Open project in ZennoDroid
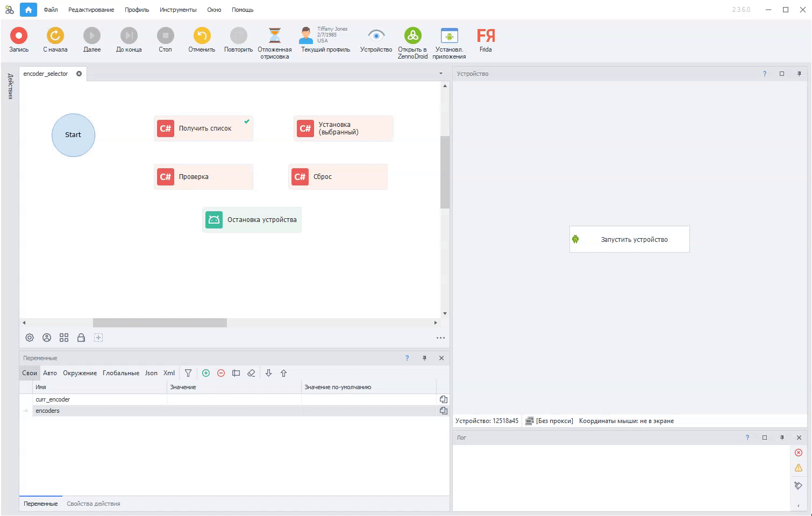812x516 pixels. tap(412, 34)
